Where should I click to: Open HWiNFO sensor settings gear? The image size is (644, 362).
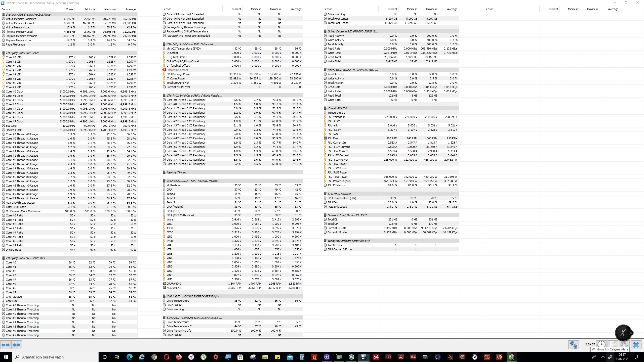pyautogui.click(x=624, y=345)
